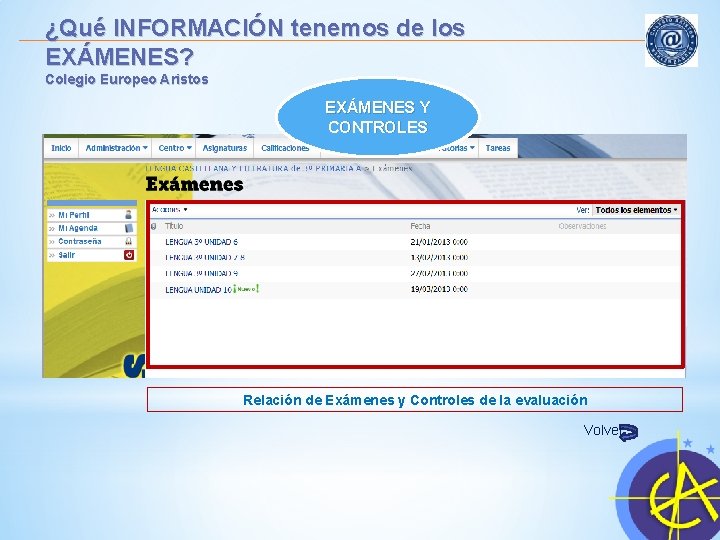
Task: Click the Contraseña padlock icon
Action: coord(129,241)
